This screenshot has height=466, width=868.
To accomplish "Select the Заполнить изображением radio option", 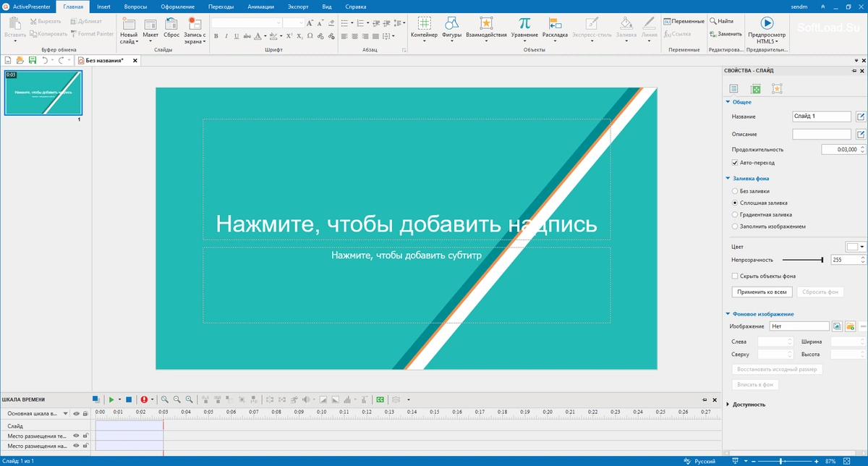I will (x=735, y=226).
